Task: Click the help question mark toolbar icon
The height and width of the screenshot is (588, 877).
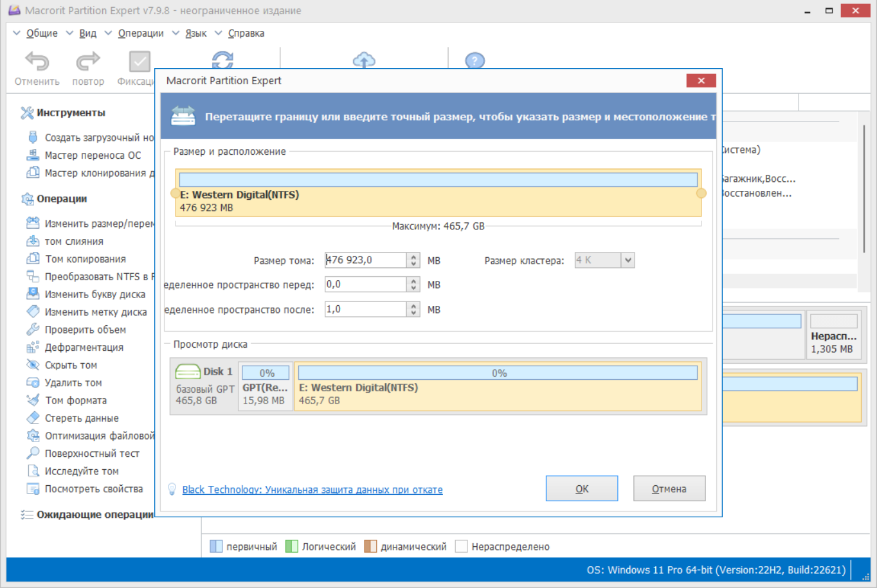Action: (475, 60)
